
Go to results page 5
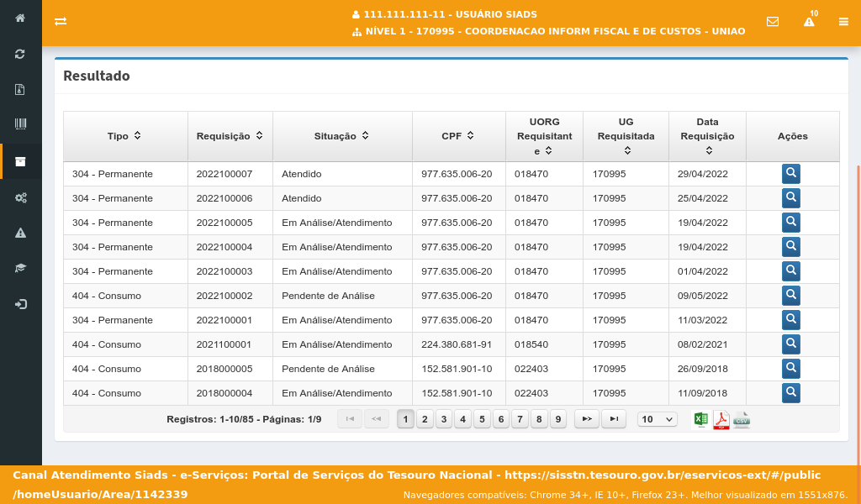pyautogui.click(x=482, y=419)
